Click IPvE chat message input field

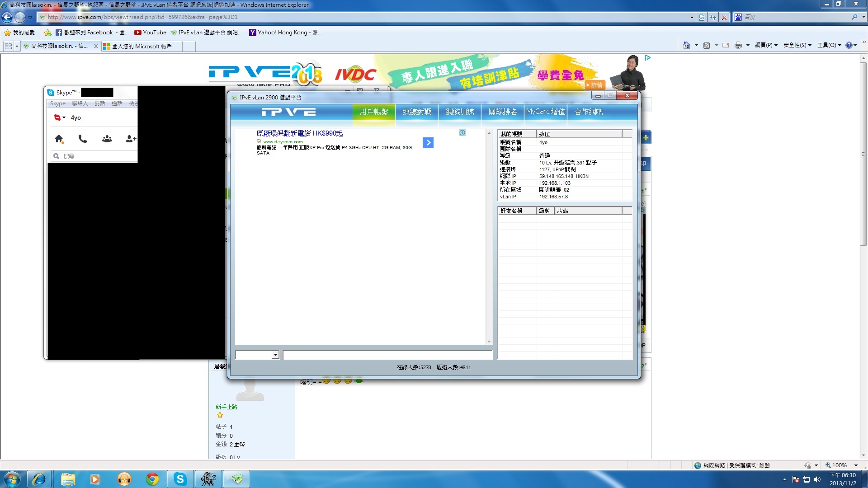click(x=387, y=355)
